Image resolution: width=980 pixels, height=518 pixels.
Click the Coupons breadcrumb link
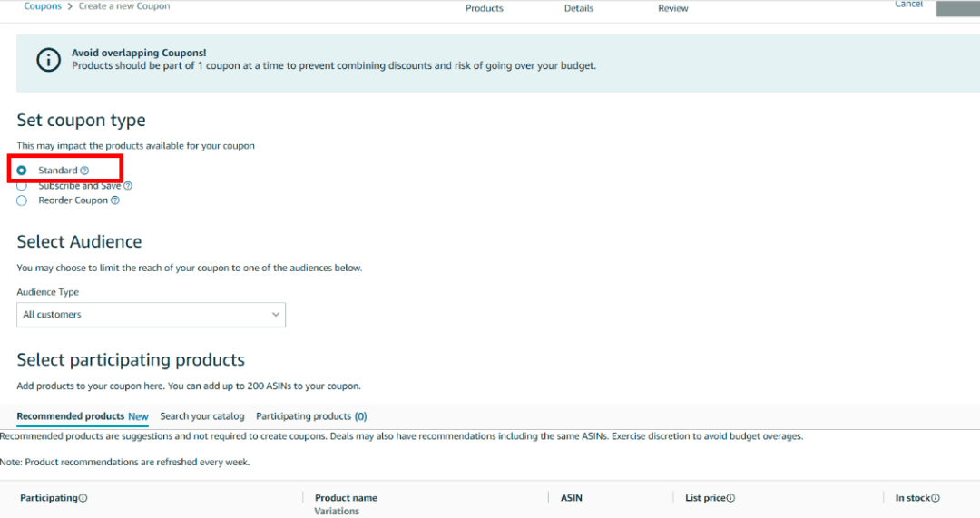(x=43, y=6)
